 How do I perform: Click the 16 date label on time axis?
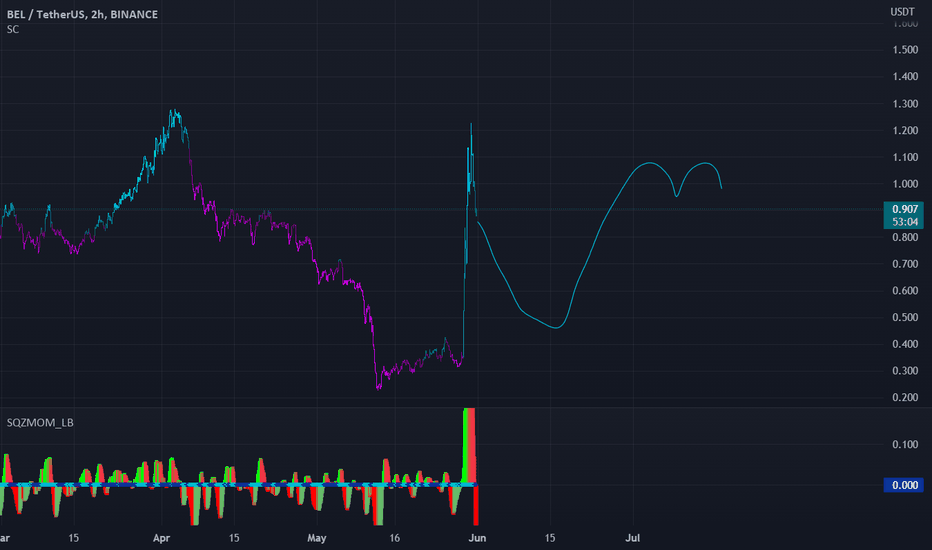394,538
